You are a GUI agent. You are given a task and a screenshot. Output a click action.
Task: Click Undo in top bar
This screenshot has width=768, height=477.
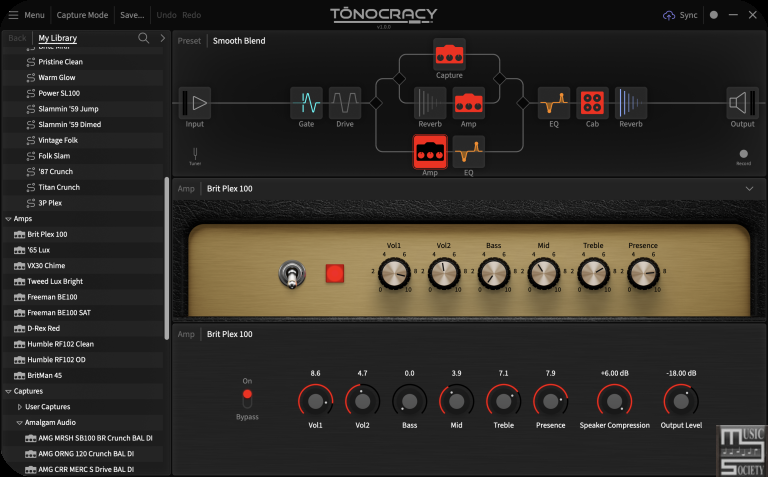pyautogui.click(x=167, y=15)
